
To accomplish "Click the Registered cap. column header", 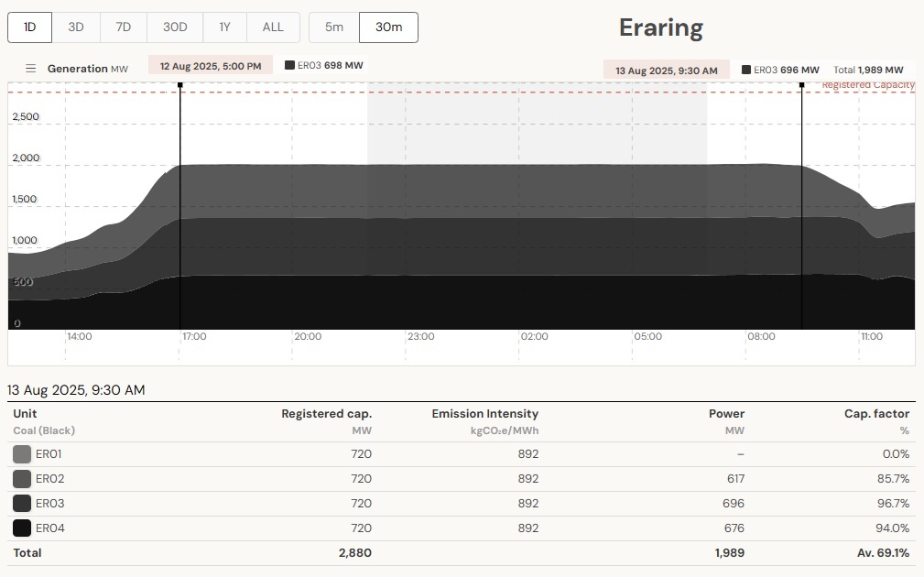I will pos(326,414).
